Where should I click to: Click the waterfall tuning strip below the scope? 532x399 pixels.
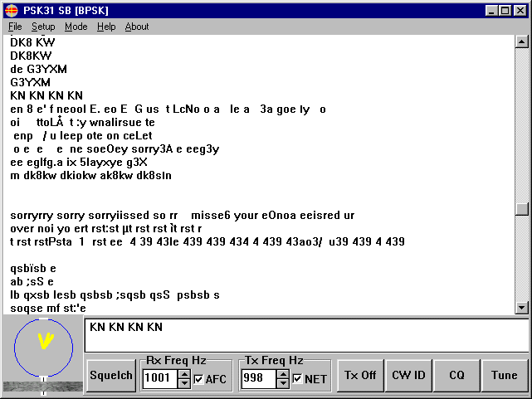43,387
